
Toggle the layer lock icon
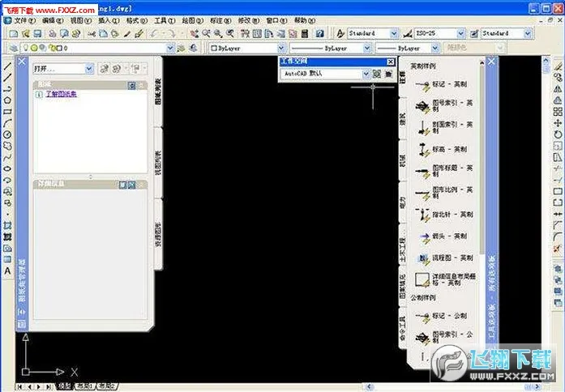(x=52, y=48)
